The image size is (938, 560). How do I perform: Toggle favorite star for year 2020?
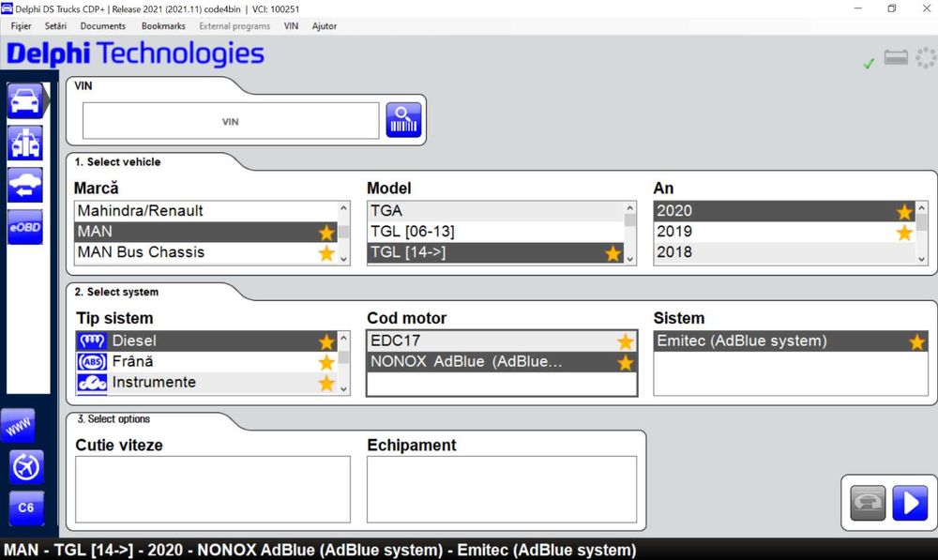coord(904,212)
